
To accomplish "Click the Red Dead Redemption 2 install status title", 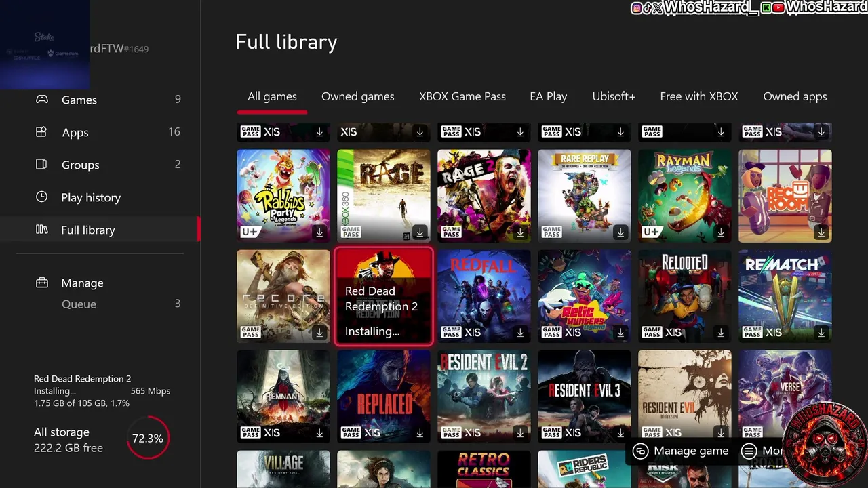I will click(82, 379).
